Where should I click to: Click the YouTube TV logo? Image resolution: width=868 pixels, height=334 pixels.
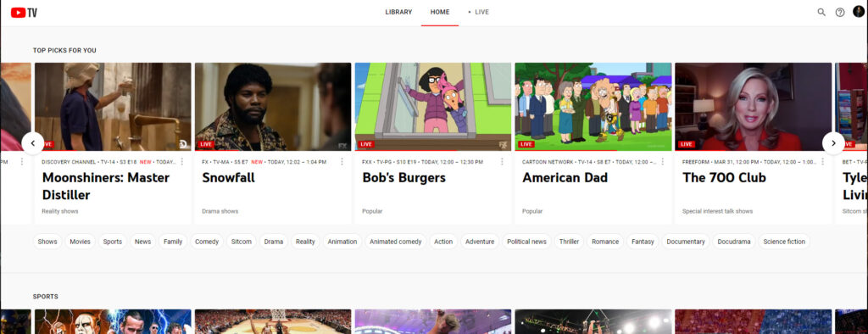[24, 12]
